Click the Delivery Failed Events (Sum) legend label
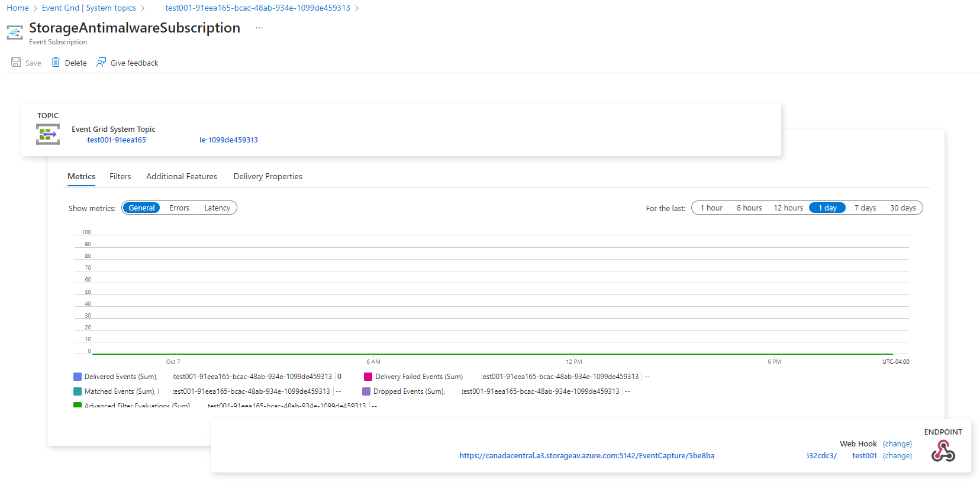980x489 pixels. (420, 377)
